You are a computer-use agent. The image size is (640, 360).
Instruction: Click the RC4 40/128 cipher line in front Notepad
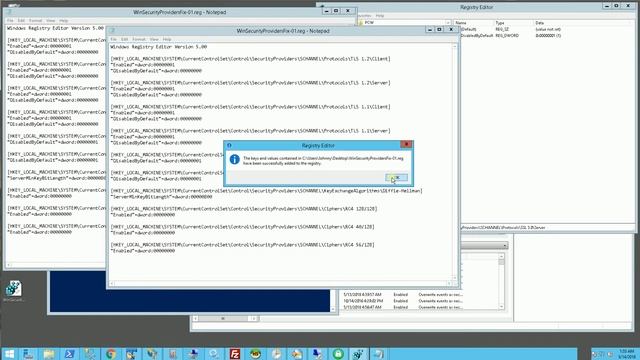242,227
